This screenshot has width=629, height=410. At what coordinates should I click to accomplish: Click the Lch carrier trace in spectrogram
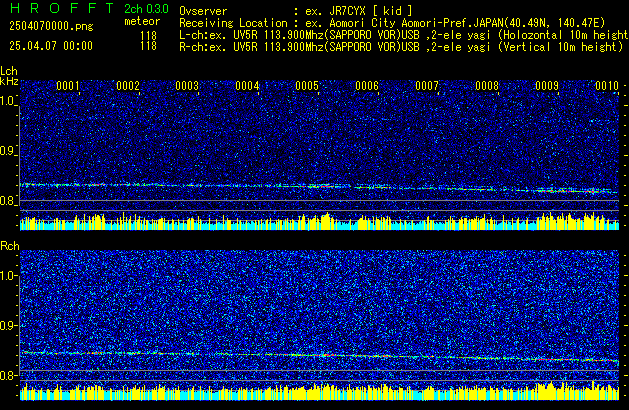(x=319, y=187)
